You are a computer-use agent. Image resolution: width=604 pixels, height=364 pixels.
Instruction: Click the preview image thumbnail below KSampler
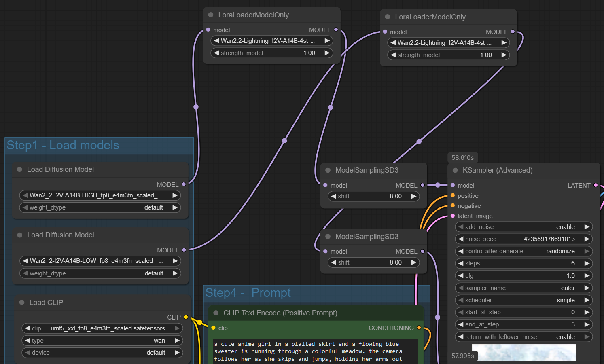[523, 353]
